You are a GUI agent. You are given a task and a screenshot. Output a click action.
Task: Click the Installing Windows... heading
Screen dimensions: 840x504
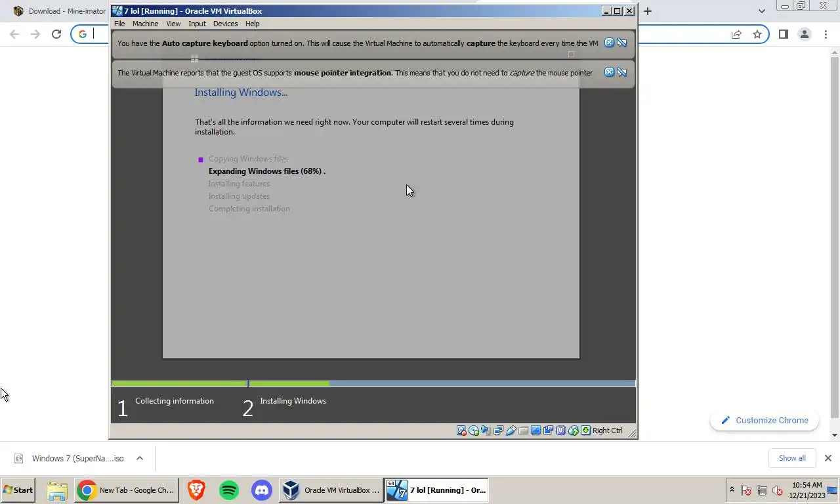(x=241, y=93)
